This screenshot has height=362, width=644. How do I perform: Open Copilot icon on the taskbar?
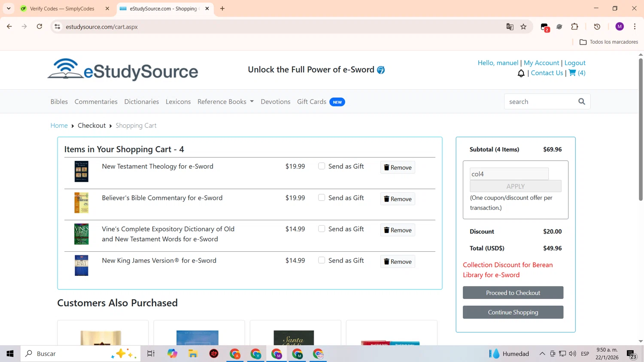pyautogui.click(x=172, y=354)
